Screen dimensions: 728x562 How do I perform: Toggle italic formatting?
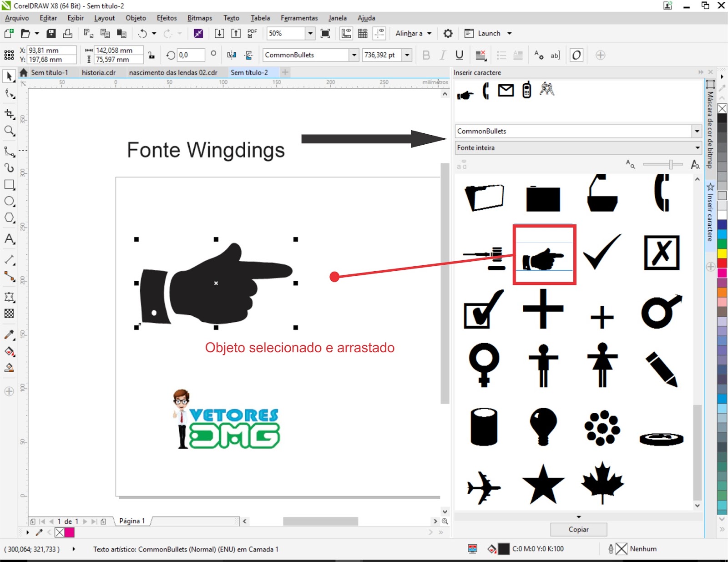click(442, 55)
